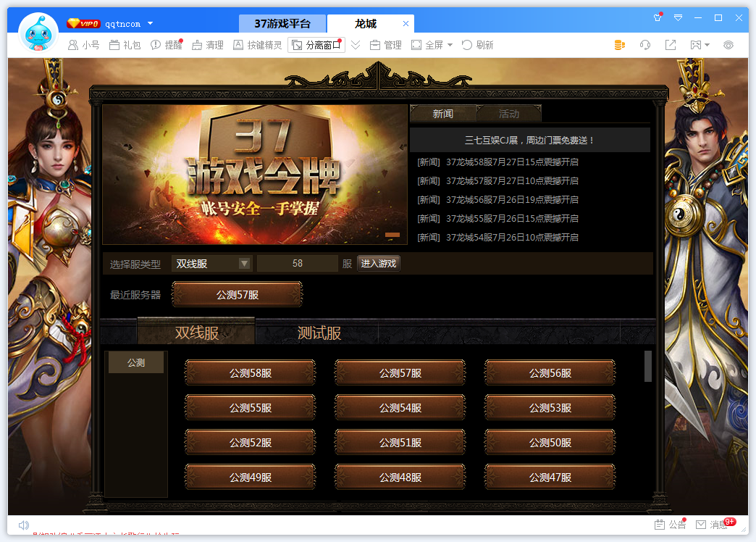Click the screenshot icon in toolbar
756x542 pixels.
point(696,45)
